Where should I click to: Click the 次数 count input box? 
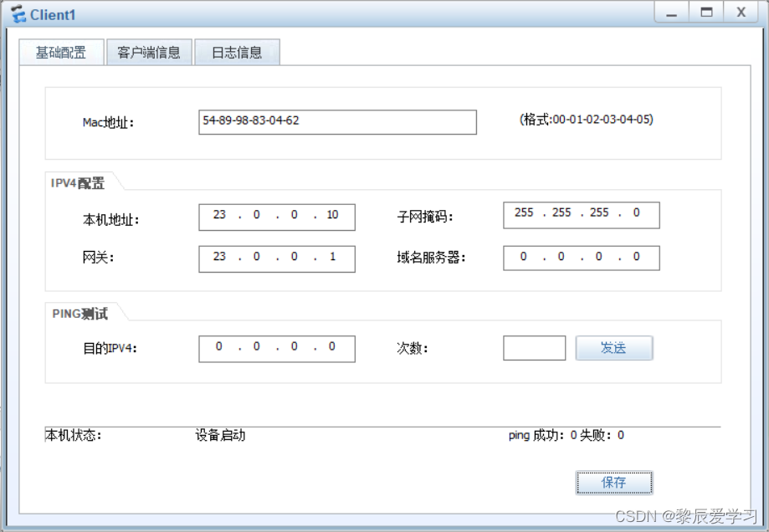tap(534, 348)
